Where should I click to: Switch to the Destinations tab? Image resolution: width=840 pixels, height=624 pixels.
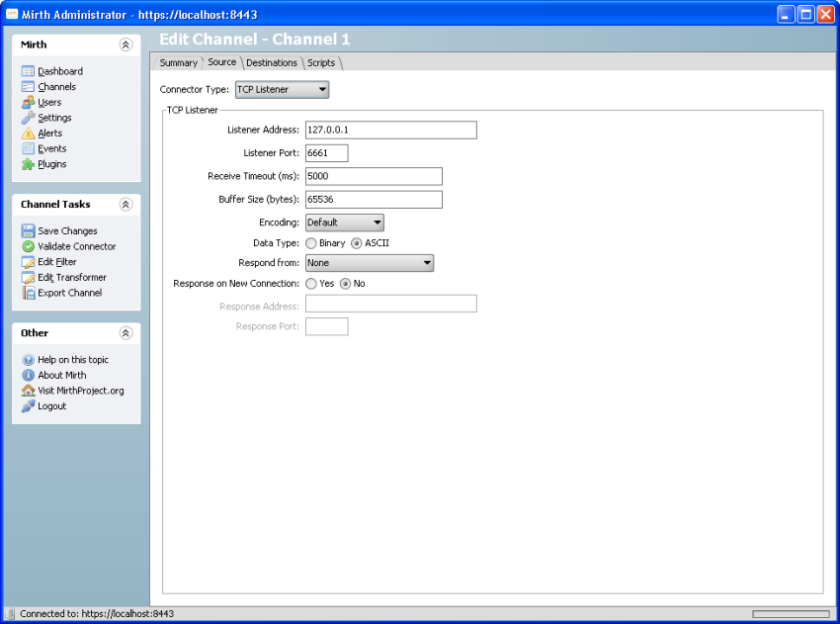tap(272, 62)
